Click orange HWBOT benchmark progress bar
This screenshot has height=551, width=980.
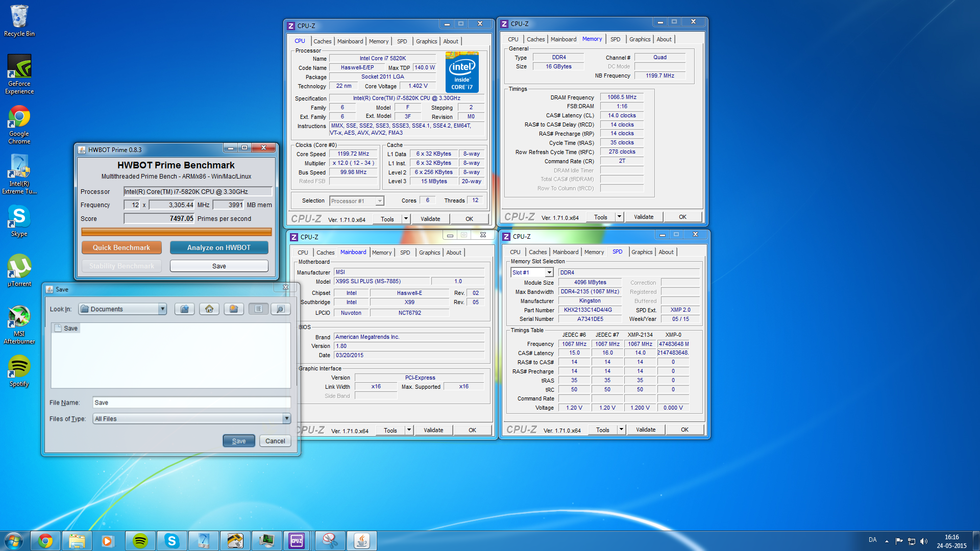(176, 232)
